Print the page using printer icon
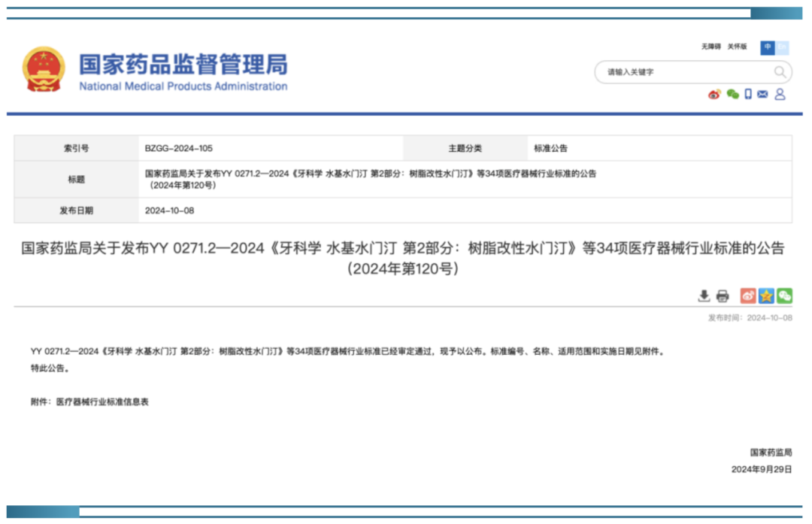The height and width of the screenshot is (524, 812). [723, 295]
